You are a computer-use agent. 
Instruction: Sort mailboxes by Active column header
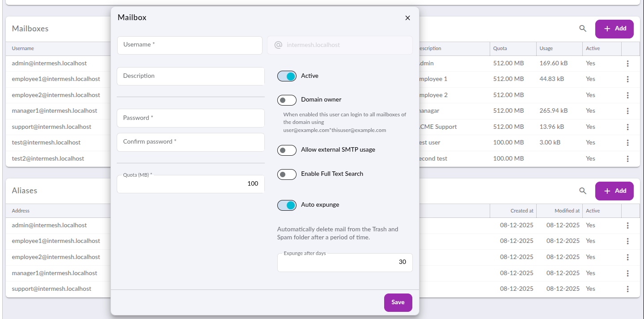click(x=602, y=48)
